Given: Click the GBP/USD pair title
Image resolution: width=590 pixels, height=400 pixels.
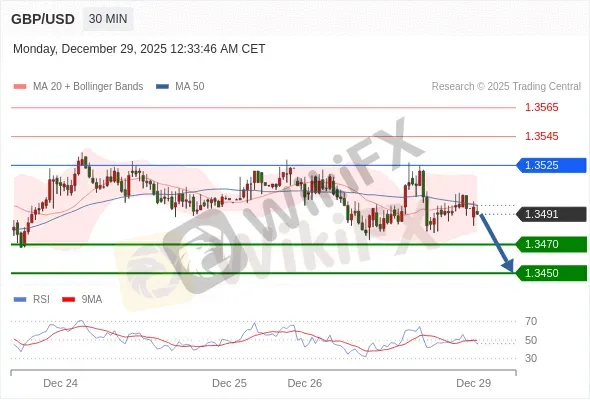Looking at the screenshot, I should (x=43, y=19).
